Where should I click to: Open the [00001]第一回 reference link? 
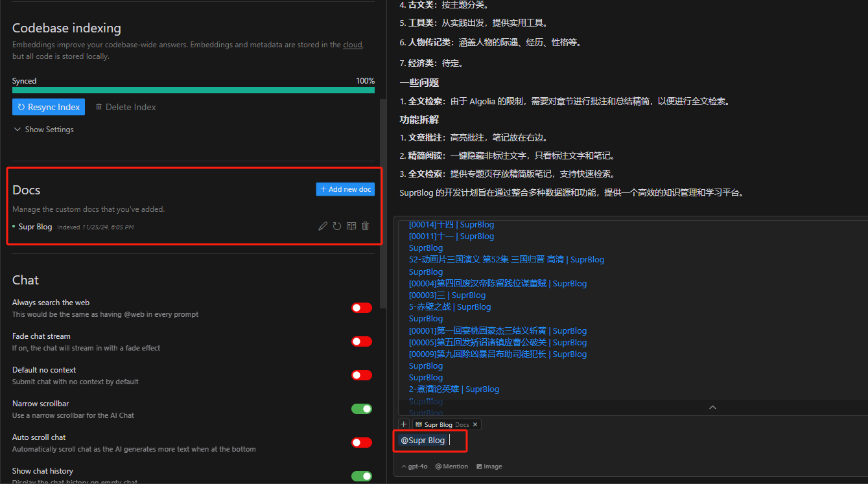[x=497, y=331]
